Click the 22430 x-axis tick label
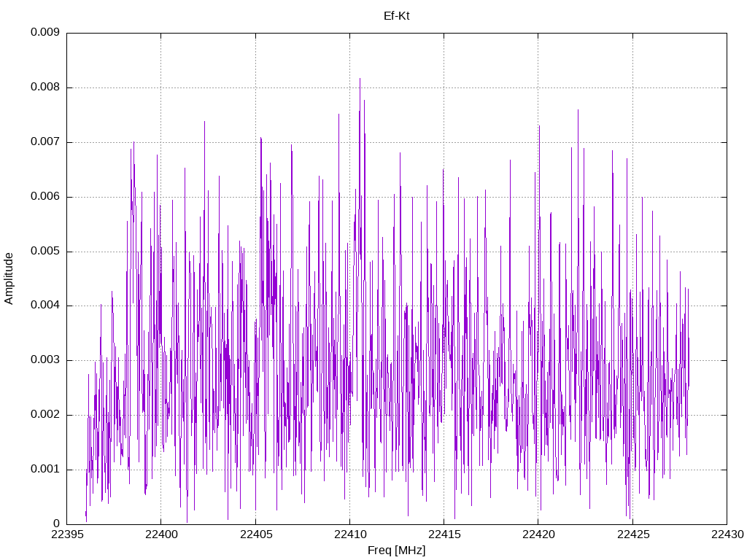This screenshot has height=560, width=747. tap(727, 534)
